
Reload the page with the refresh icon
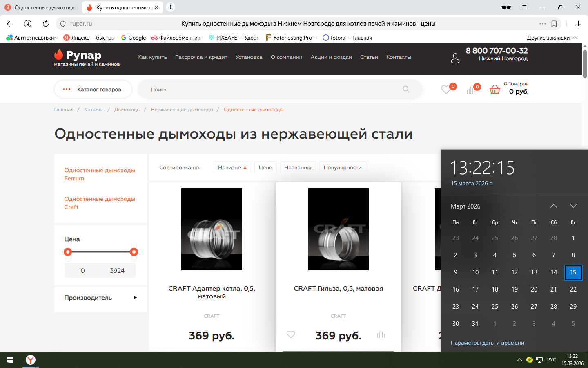click(x=46, y=24)
